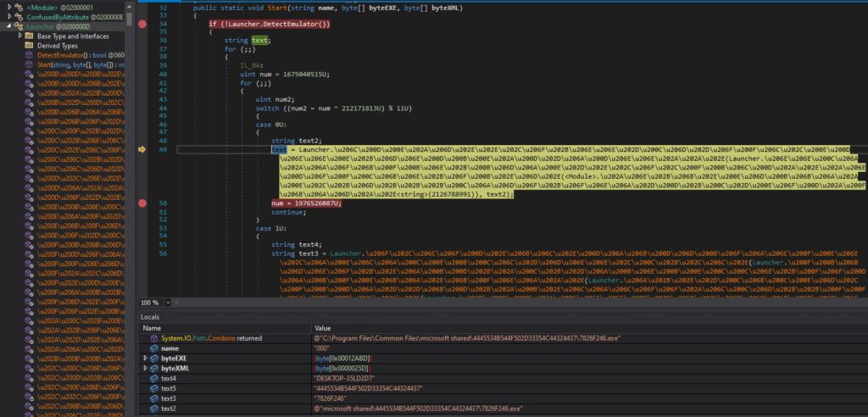868x417 pixels.
Task: Click the Derived Types folder icon
Action: [x=30, y=46]
